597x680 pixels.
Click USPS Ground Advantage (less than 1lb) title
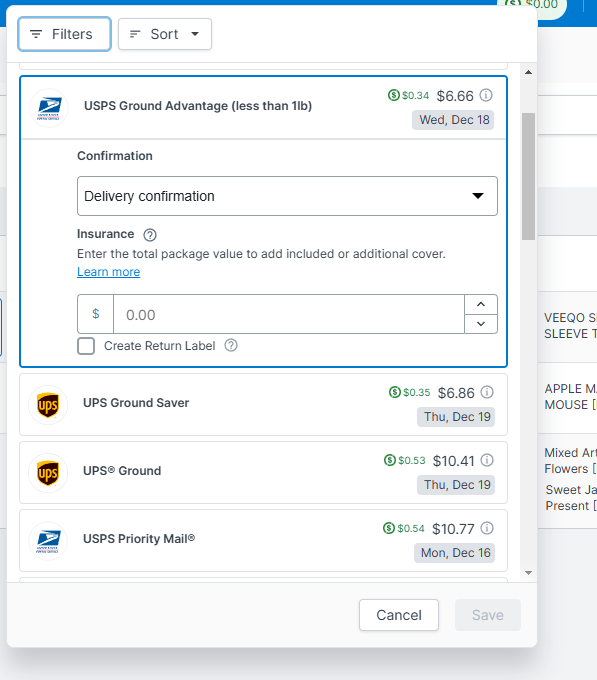[x=198, y=106]
